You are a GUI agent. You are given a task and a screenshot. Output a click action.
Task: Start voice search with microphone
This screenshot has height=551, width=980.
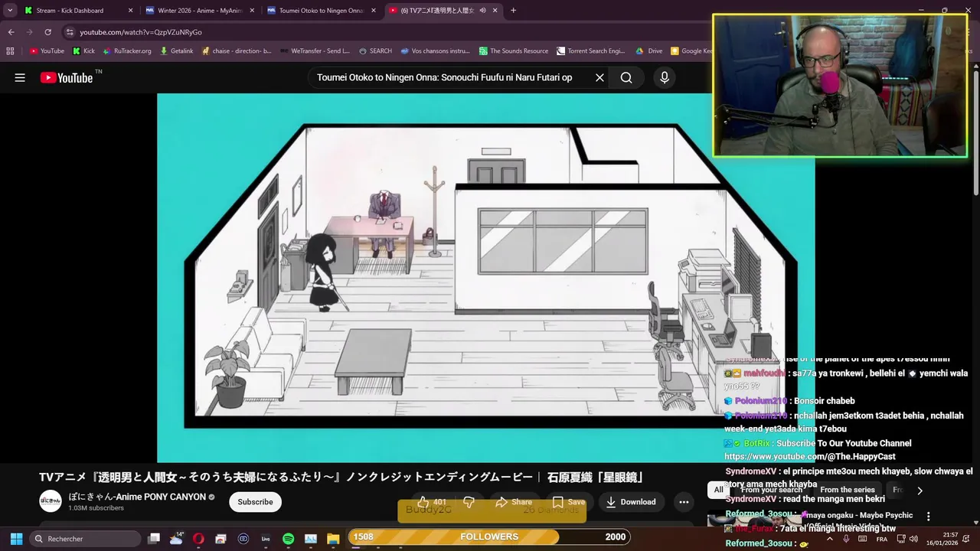tap(665, 77)
